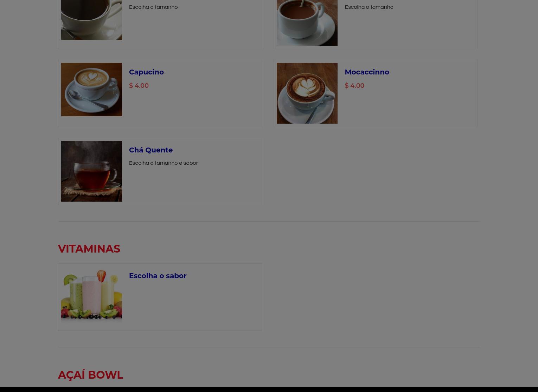The height and width of the screenshot is (392, 538).
Task: Click the dark bar at page bottom
Action: [269, 389]
